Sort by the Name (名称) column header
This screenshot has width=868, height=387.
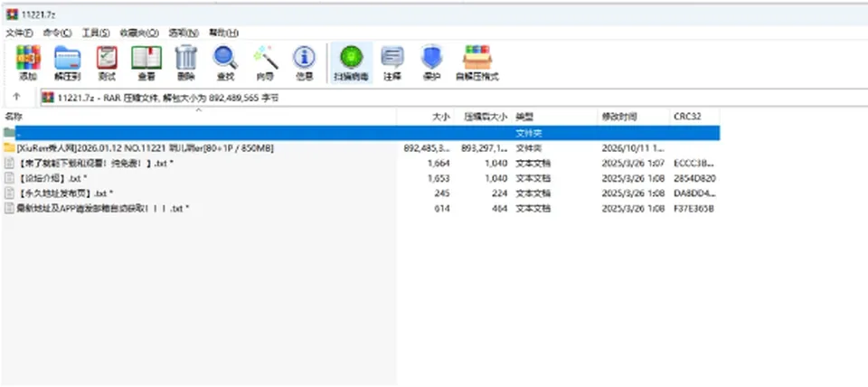(199, 117)
